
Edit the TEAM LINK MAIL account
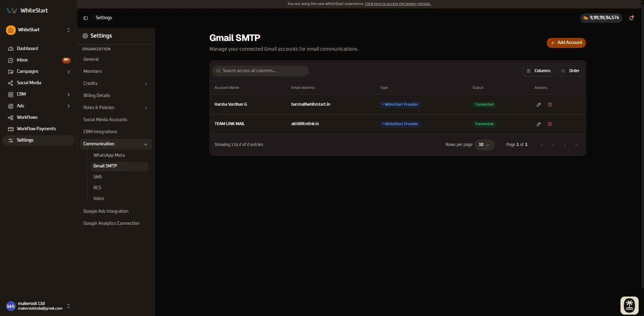click(x=539, y=124)
